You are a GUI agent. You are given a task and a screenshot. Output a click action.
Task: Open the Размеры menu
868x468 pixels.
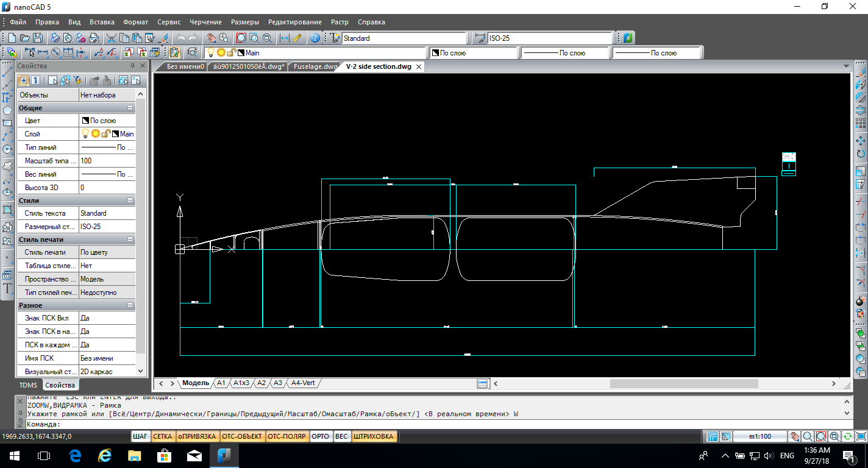(245, 22)
